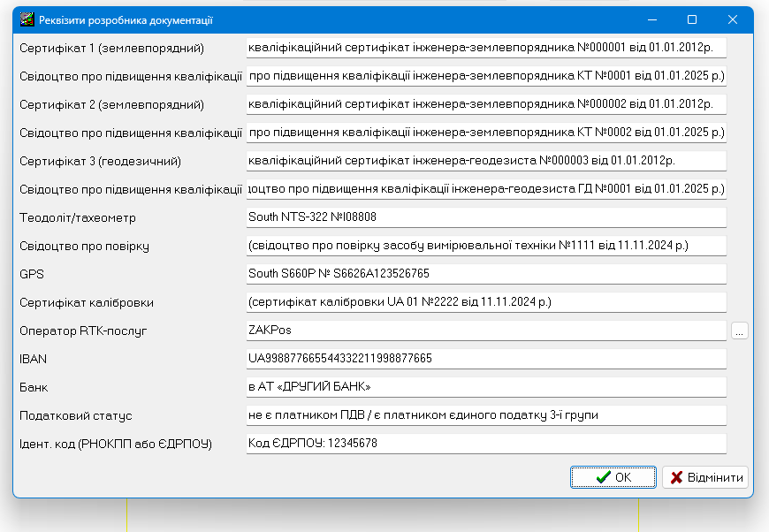This screenshot has width=769, height=532.
Task: Click the Сертифікат 3 (геодезичний) field
Action: (x=485, y=161)
